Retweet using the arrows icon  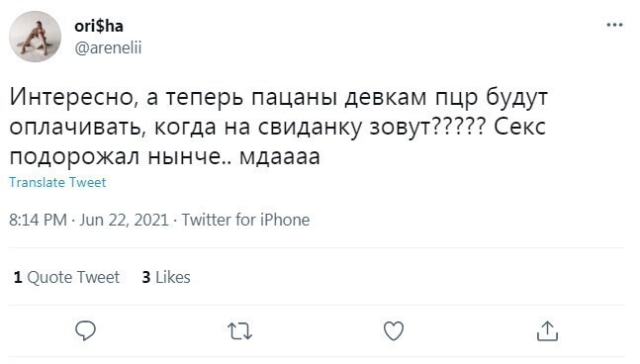[239, 331]
